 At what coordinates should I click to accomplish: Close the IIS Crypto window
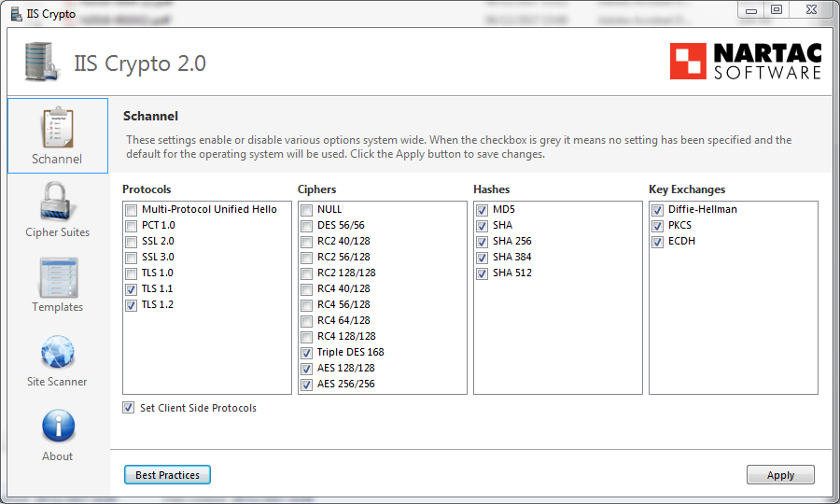[x=812, y=9]
